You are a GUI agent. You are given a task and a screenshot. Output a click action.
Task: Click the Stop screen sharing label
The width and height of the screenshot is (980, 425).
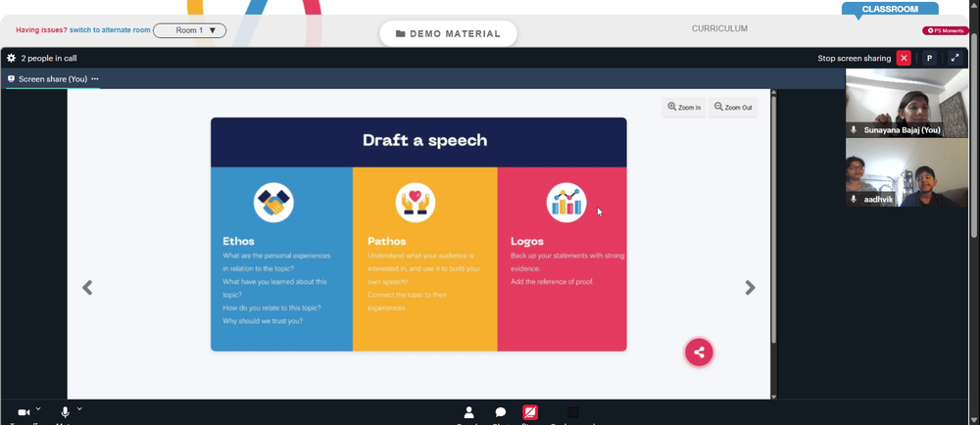pyautogui.click(x=855, y=58)
